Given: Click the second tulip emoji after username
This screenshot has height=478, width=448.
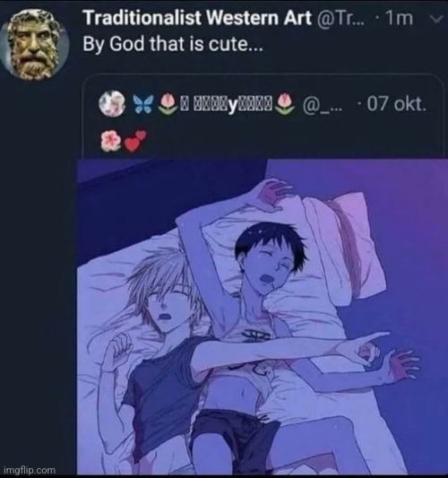Looking at the screenshot, I should click(284, 104).
